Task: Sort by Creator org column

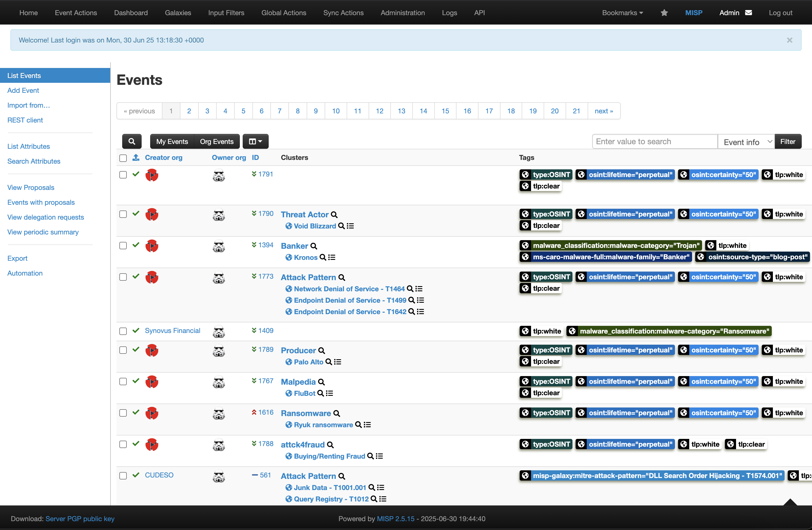Action: click(x=164, y=157)
